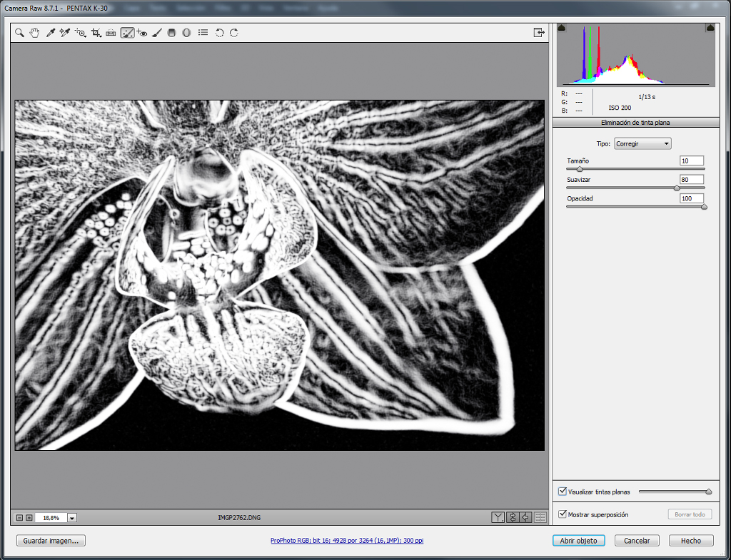Select the Graduated Filter tool
The height and width of the screenshot is (560, 731).
pyautogui.click(x=171, y=33)
